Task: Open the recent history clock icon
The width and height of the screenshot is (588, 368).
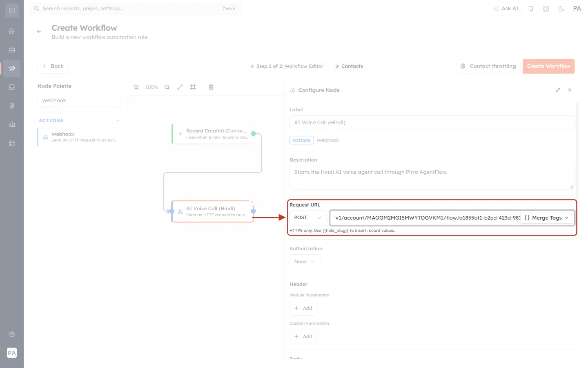Action: [546, 9]
